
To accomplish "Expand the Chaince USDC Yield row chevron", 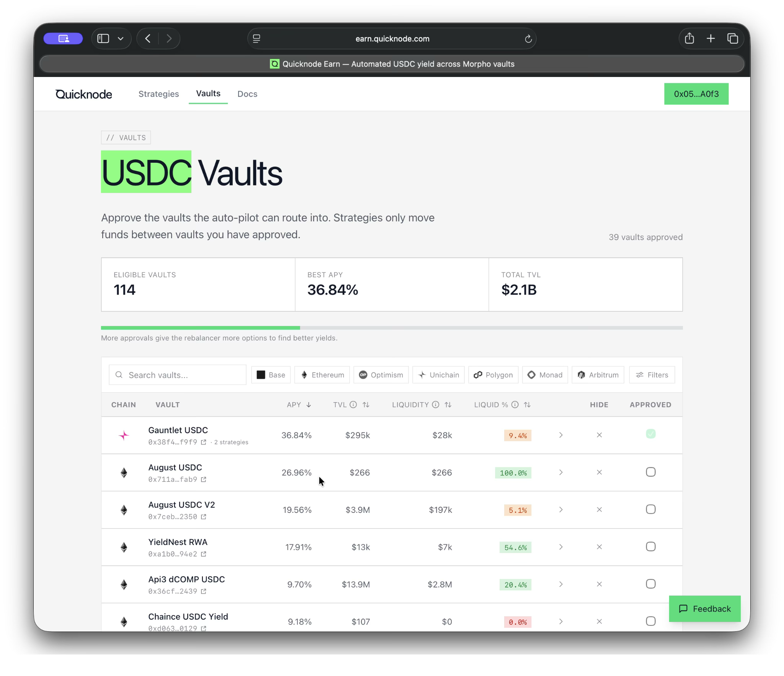I will pos(561,622).
